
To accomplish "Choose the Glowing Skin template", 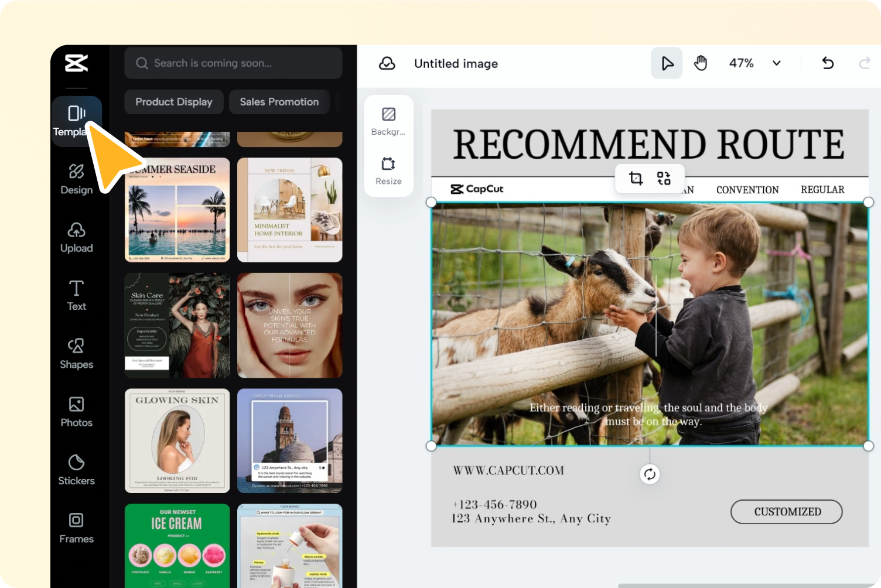I will 177,440.
